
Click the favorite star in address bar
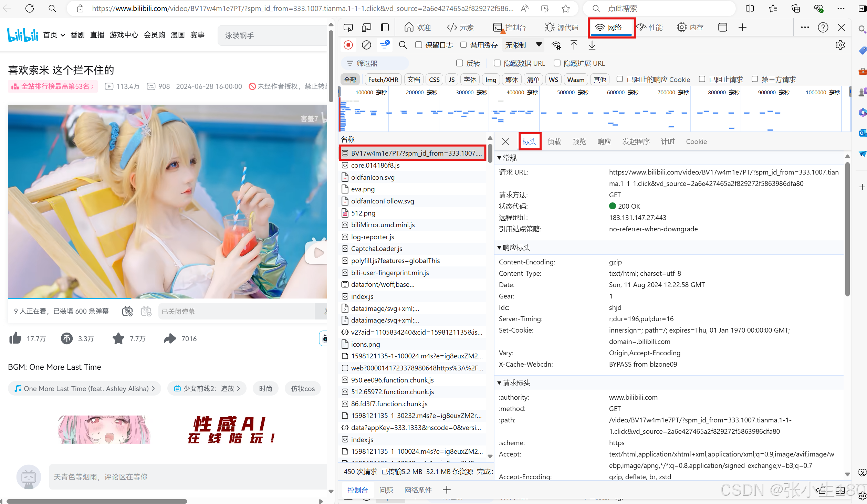click(565, 9)
